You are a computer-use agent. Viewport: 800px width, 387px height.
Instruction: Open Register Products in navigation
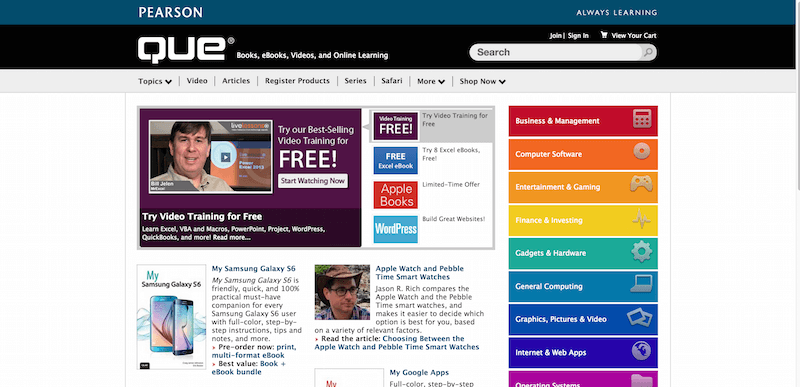tap(297, 81)
